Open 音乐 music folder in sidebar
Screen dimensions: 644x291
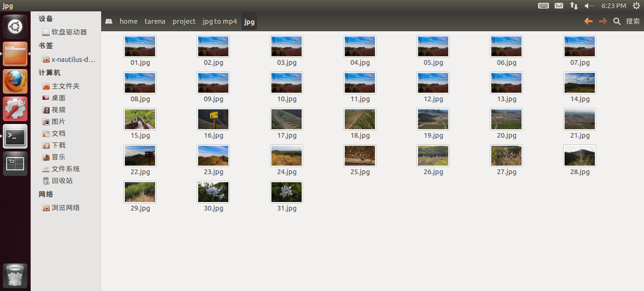pos(54,157)
